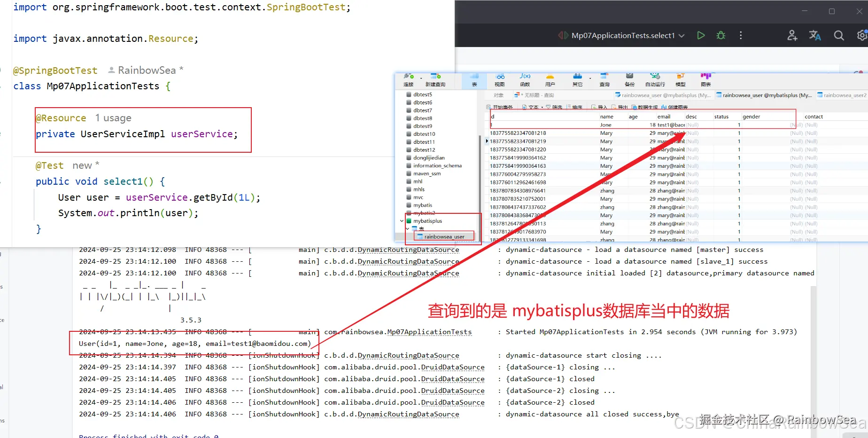
Task: Select the maven_ssm database
Action: (427, 173)
